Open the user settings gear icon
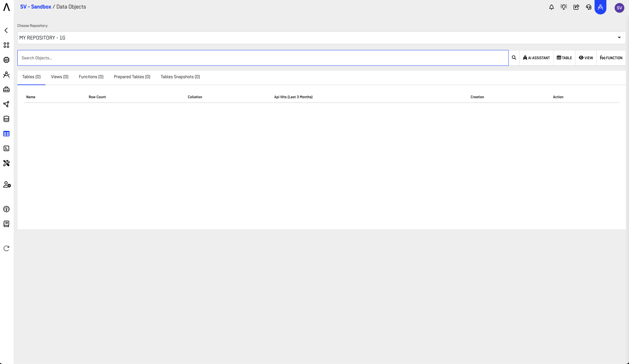The height and width of the screenshot is (364, 629). [7, 185]
